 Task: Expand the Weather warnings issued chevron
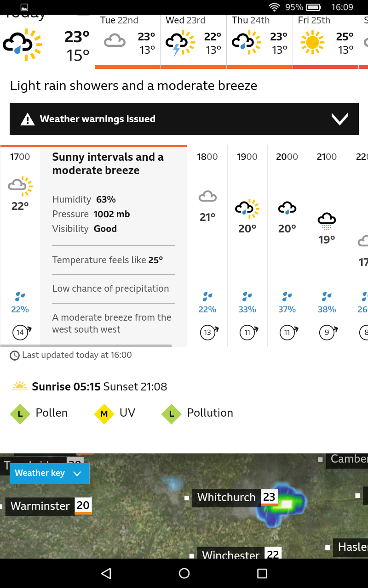click(x=339, y=119)
